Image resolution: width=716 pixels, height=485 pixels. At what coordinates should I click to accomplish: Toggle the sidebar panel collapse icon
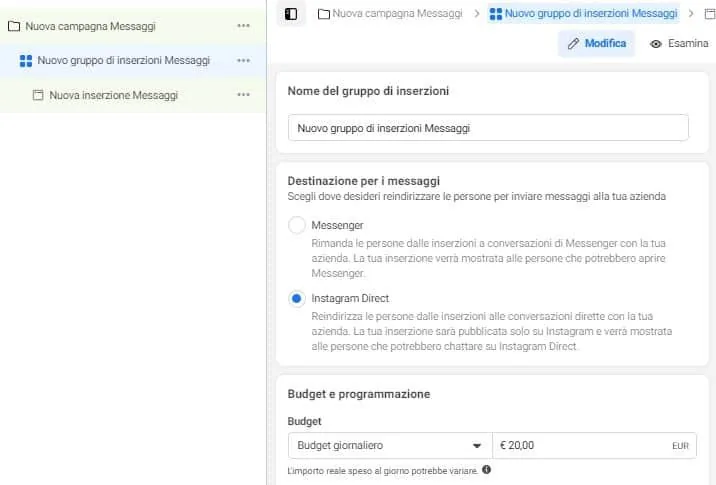click(x=291, y=14)
